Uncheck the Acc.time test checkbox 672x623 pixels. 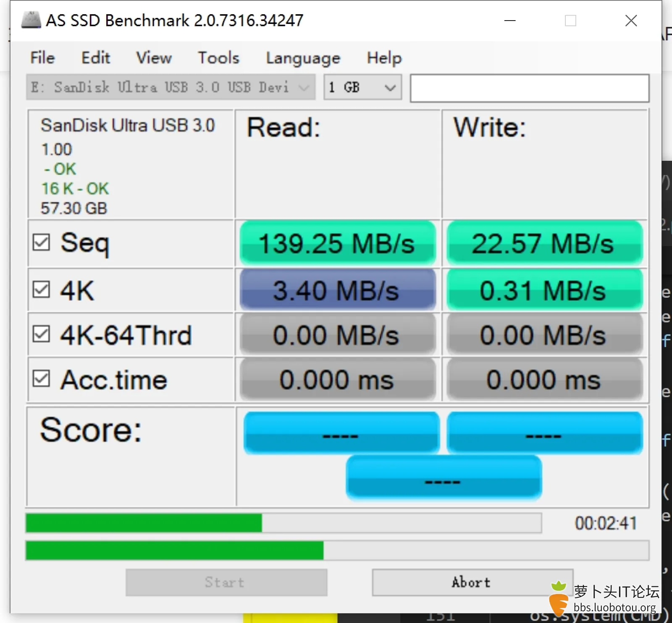coord(41,379)
